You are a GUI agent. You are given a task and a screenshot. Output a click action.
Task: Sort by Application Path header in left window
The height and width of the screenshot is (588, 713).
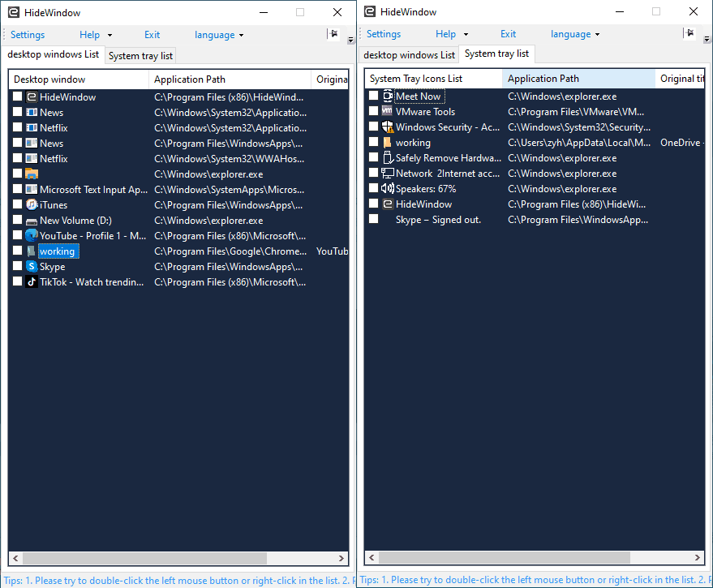(x=230, y=79)
